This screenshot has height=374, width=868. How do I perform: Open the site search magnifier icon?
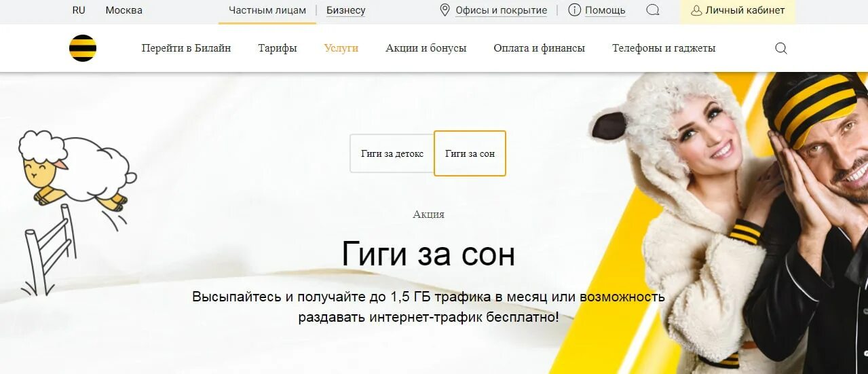click(x=781, y=48)
